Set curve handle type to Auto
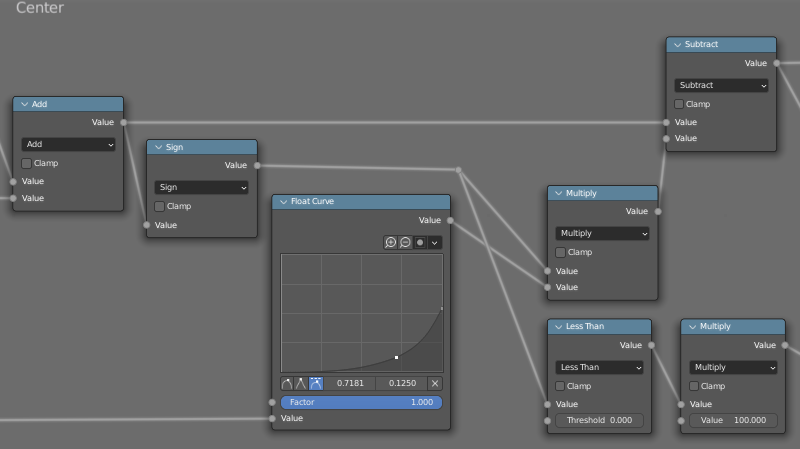Viewport: 800px width, 449px height. [288, 383]
